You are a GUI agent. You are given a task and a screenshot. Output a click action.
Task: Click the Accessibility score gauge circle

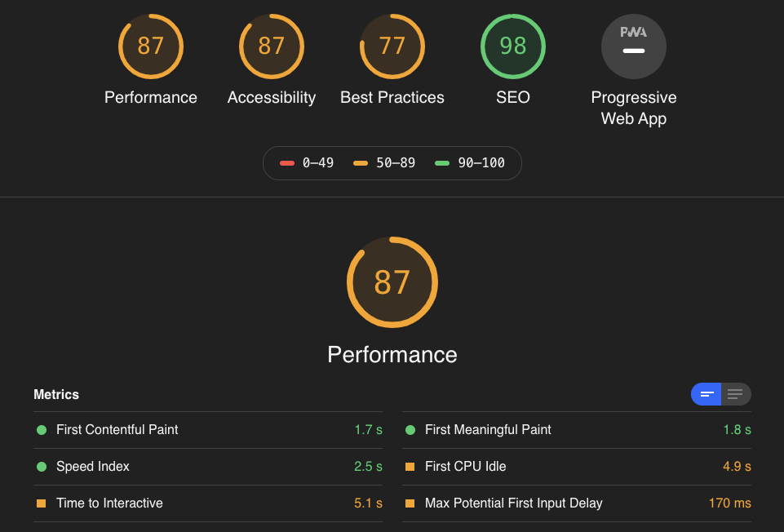(x=272, y=47)
